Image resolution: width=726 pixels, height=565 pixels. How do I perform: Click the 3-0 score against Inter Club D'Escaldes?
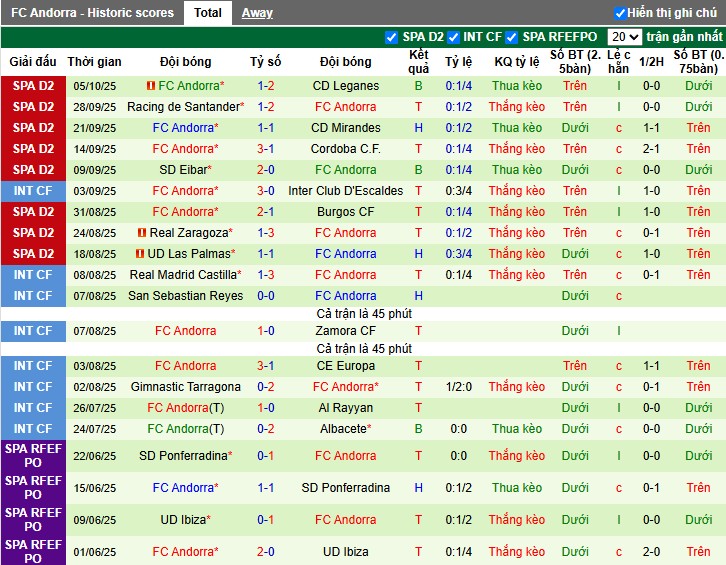coord(265,191)
